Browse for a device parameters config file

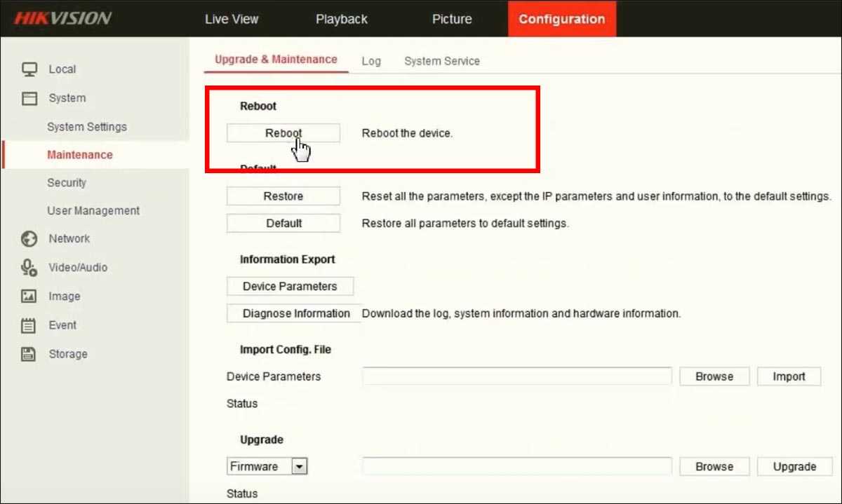[714, 376]
